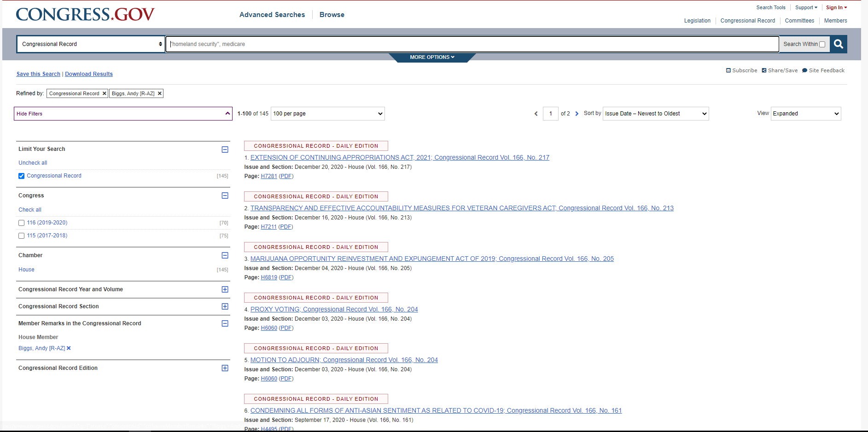The image size is (868, 432).
Task: Go to Committees in top navigation
Action: pyautogui.click(x=799, y=21)
